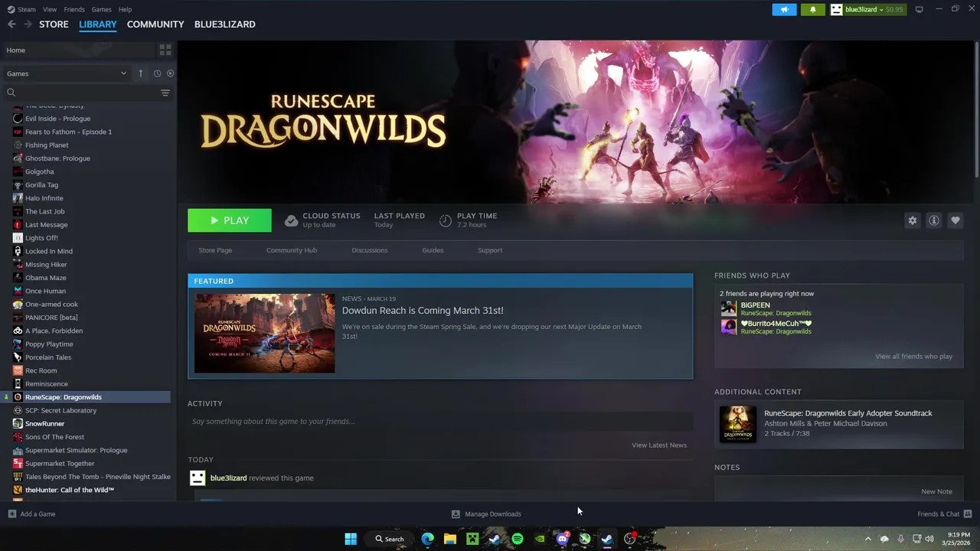Viewport: 980px width, 551px height.
Task: Open File Explorer from the taskbar
Action: tap(450, 539)
